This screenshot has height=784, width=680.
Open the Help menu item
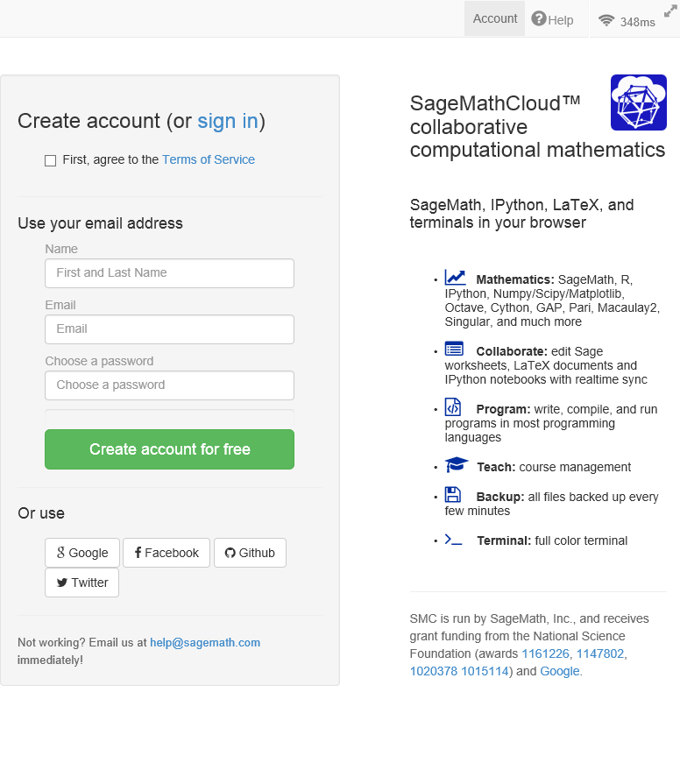[x=552, y=19]
